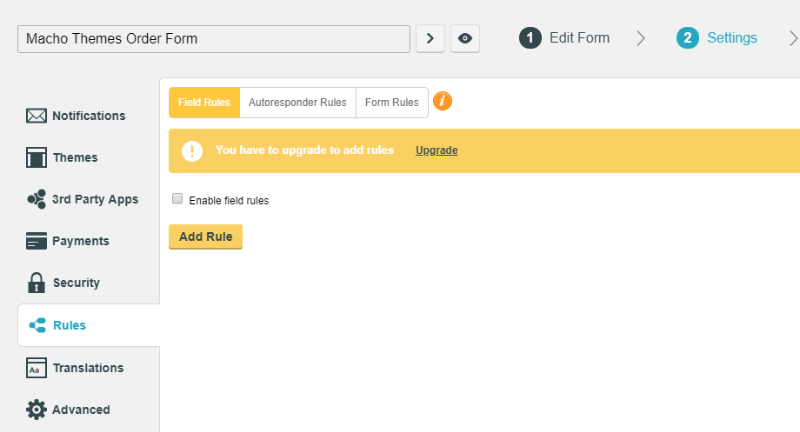
Task: Click the Translations Aa icon
Action: 36,368
